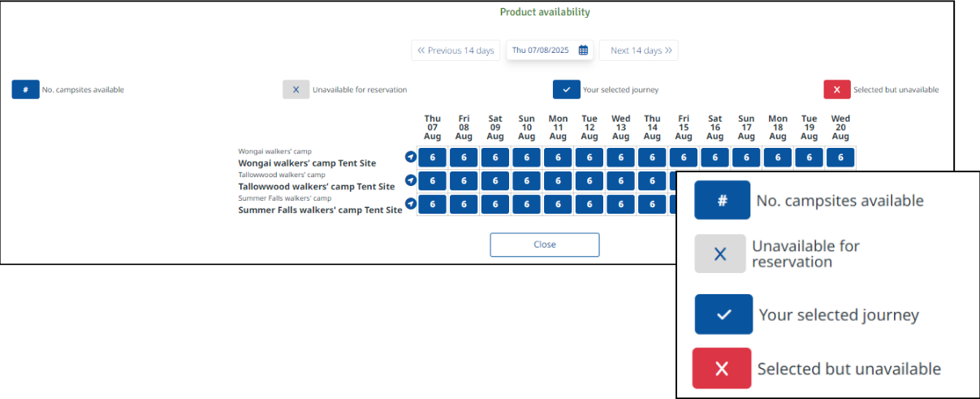This screenshot has height=399, width=980.
Task: Go to Previous 14 days
Action: point(455,50)
